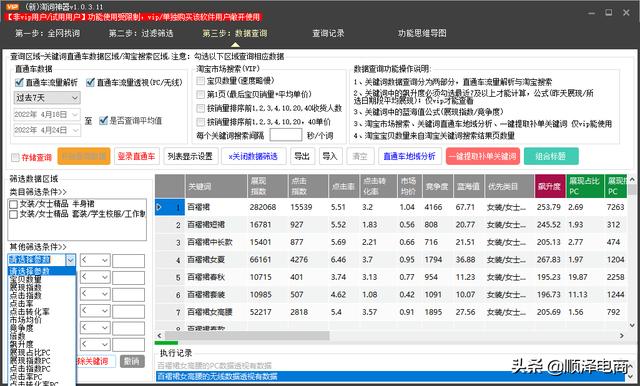Image resolution: width=640 pixels, height=386 pixels.
Task: Open the 过去7天 period dropdown
Action: click(x=47, y=98)
